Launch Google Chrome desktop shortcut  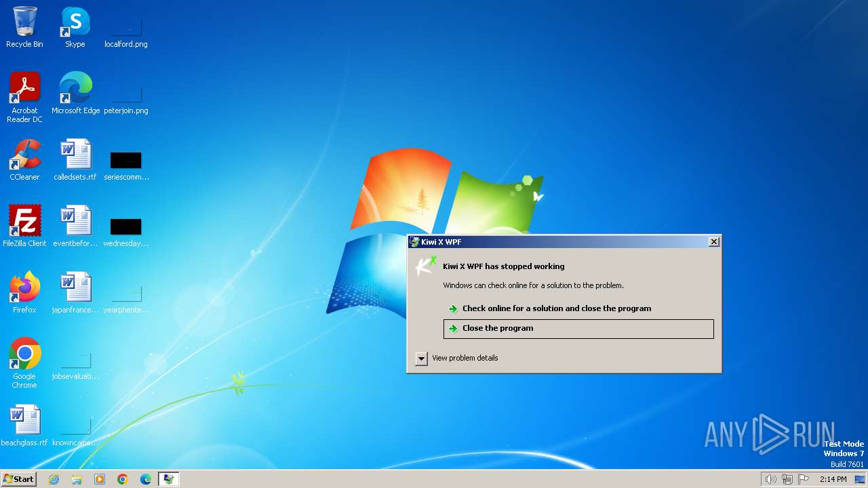(24, 363)
